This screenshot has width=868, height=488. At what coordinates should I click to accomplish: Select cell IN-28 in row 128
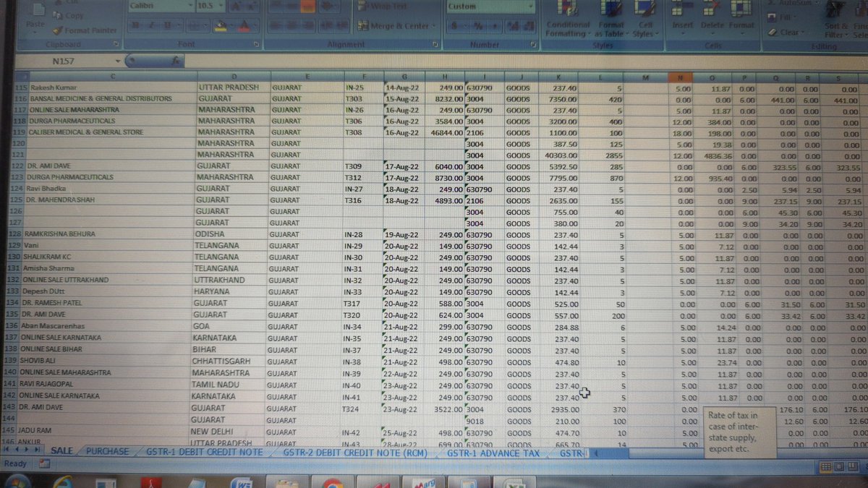coord(362,234)
